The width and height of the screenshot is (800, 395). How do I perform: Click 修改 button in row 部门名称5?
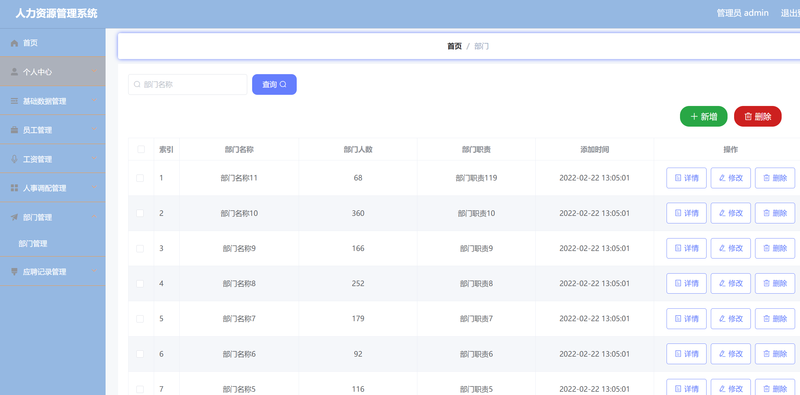pyautogui.click(x=731, y=388)
